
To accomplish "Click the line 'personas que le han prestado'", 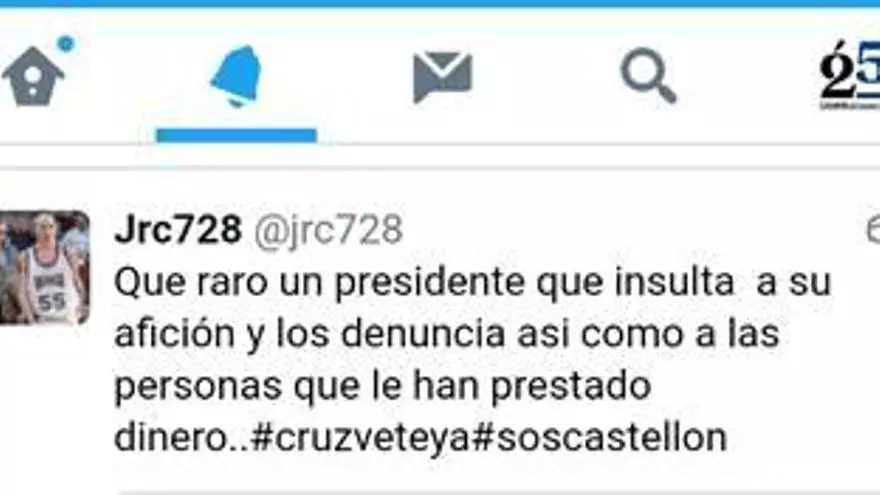I will (x=383, y=387).
